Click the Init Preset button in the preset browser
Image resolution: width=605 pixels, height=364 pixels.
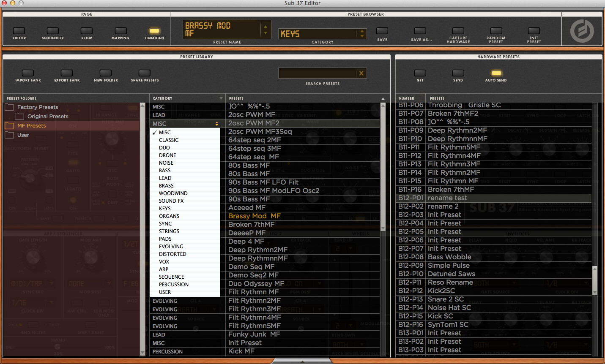coord(534,31)
